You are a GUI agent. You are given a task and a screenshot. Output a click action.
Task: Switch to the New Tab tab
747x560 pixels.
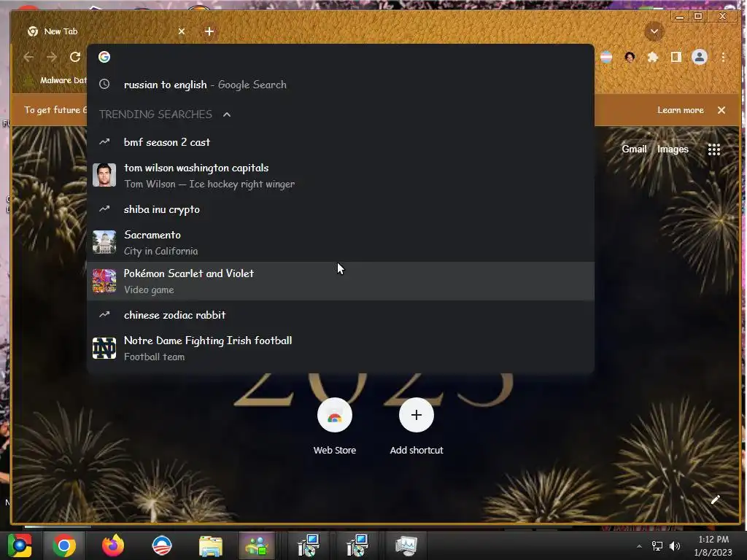(x=105, y=31)
